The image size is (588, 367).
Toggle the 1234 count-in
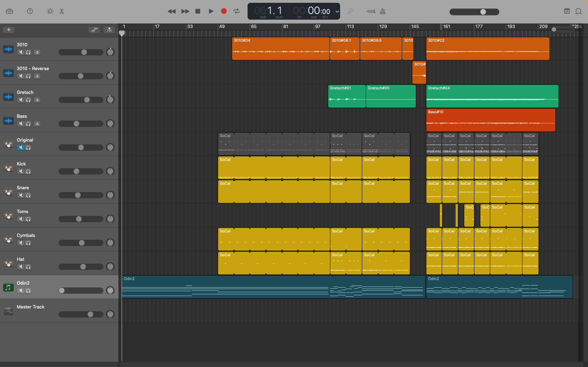pyautogui.click(x=371, y=12)
